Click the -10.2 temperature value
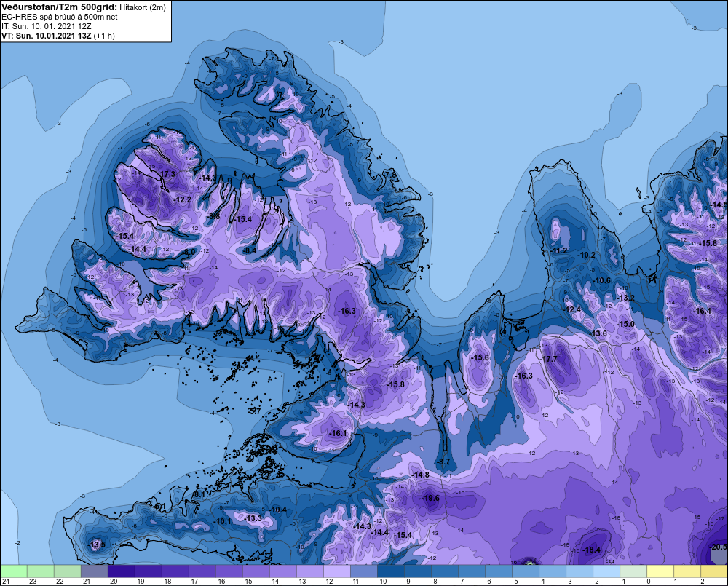This screenshot has width=728, height=586. (586, 255)
